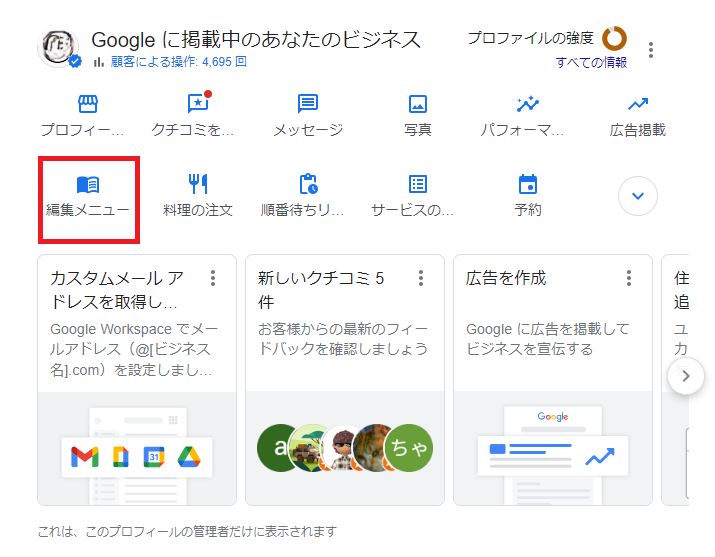Click the Gmail M icon in illustration
This screenshot has height=557, width=715.
coord(85,457)
